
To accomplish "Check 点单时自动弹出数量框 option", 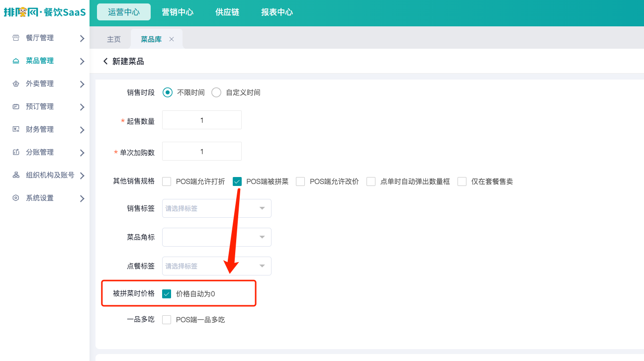I will coord(371,181).
